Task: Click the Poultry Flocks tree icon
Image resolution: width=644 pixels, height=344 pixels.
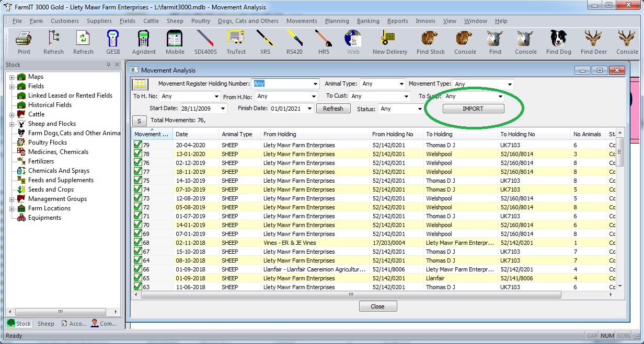Action: 21,143
